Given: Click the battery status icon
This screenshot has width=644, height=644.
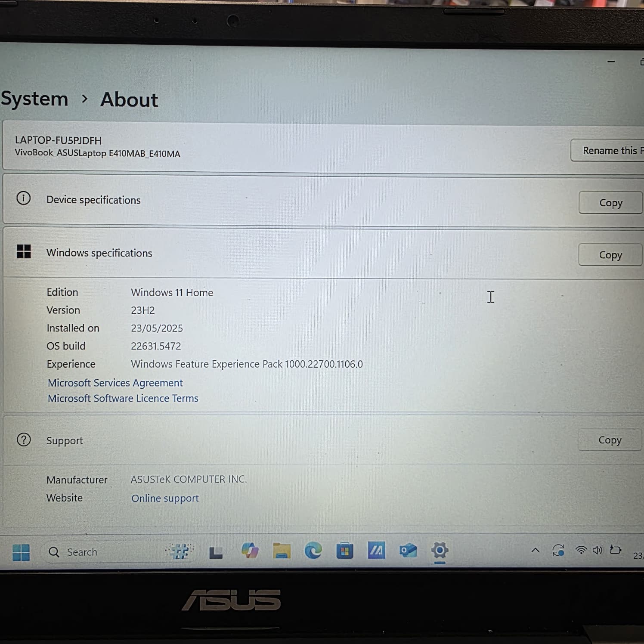Looking at the screenshot, I should point(615,550).
